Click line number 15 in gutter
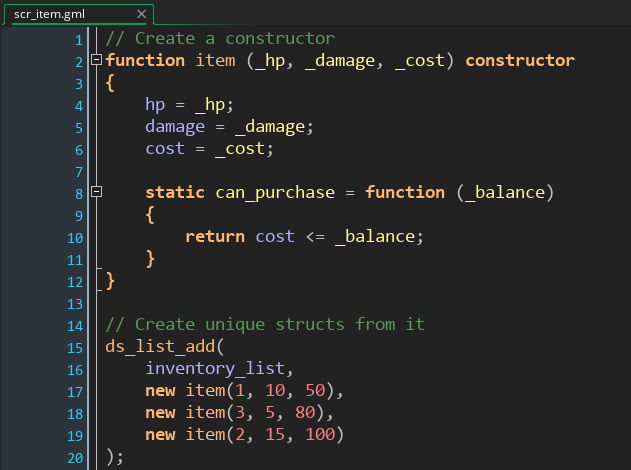Image resolution: width=631 pixels, height=470 pixels. (x=75, y=348)
